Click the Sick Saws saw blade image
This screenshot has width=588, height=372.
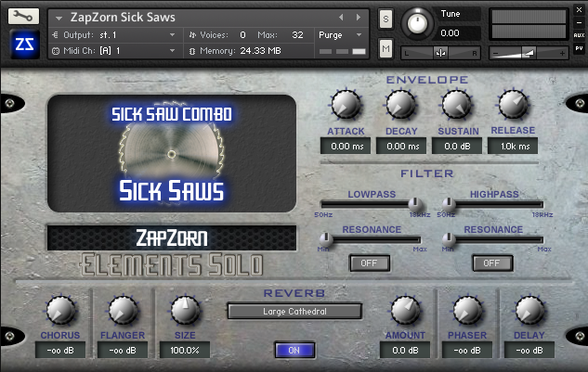172,154
